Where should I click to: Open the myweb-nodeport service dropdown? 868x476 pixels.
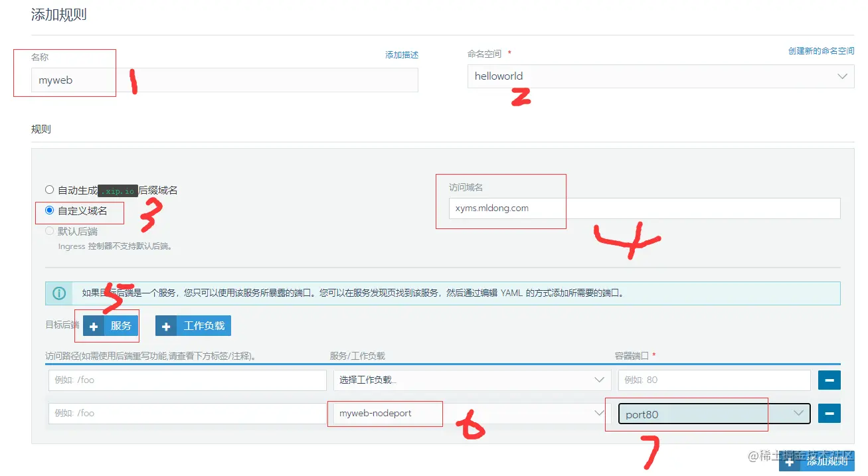pyautogui.click(x=472, y=413)
